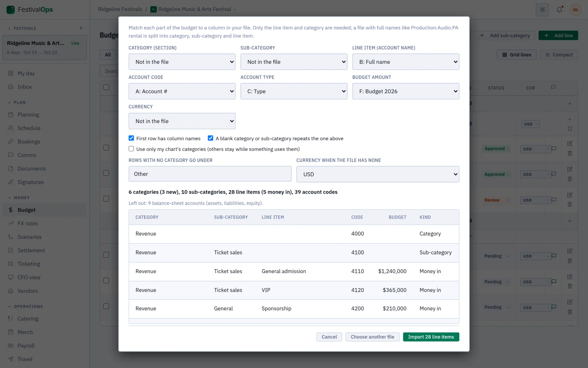Open festival switcher chevron in breadcrumb

(x=235, y=10)
